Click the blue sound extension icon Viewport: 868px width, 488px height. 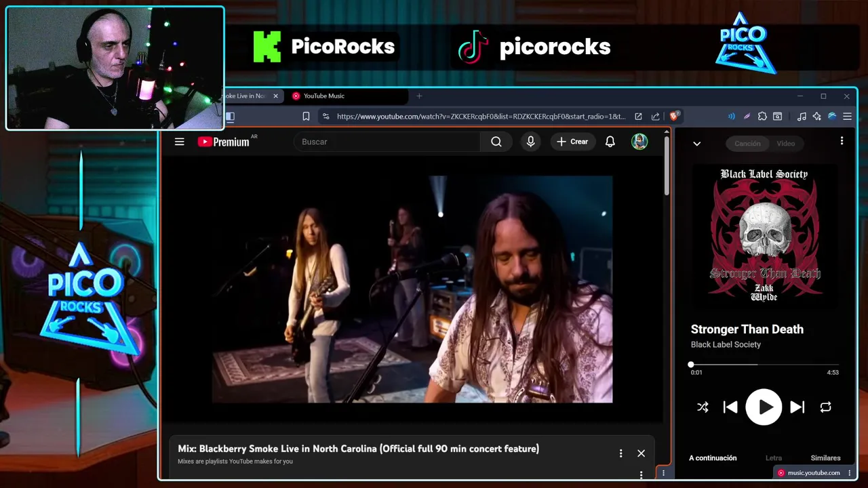pyautogui.click(x=732, y=117)
